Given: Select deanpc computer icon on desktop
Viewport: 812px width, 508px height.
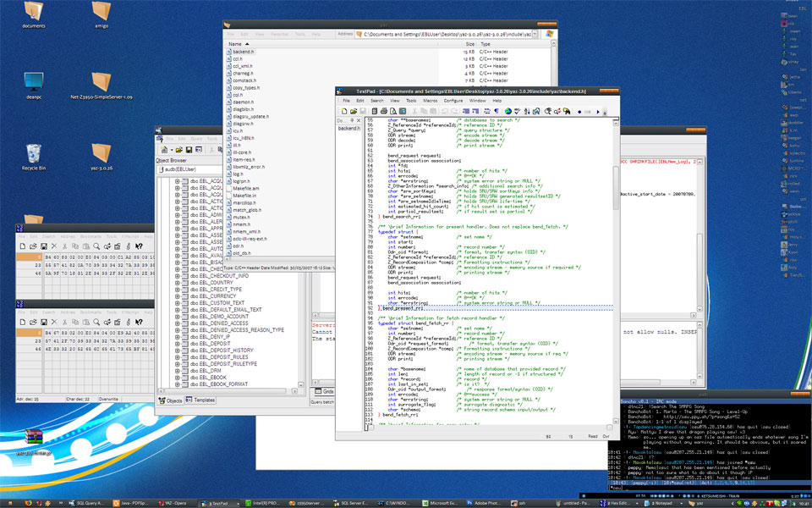Looking at the screenshot, I should [x=34, y=86].
